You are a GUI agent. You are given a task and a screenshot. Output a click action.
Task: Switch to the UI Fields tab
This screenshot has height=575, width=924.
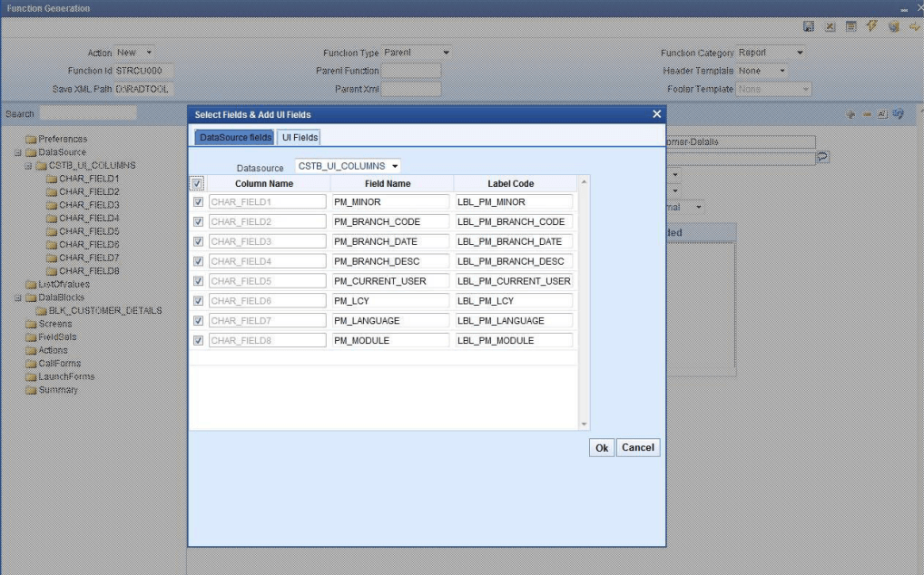tap(300, 137)
